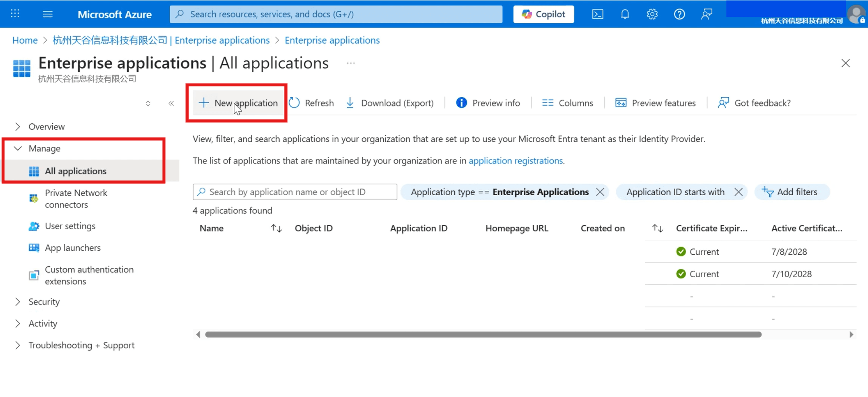The height and width of the screenshot is (397, 868).
Task: Click the Microsoft Azure logo text
Action: pyautogui.click(x=115, y=14)
